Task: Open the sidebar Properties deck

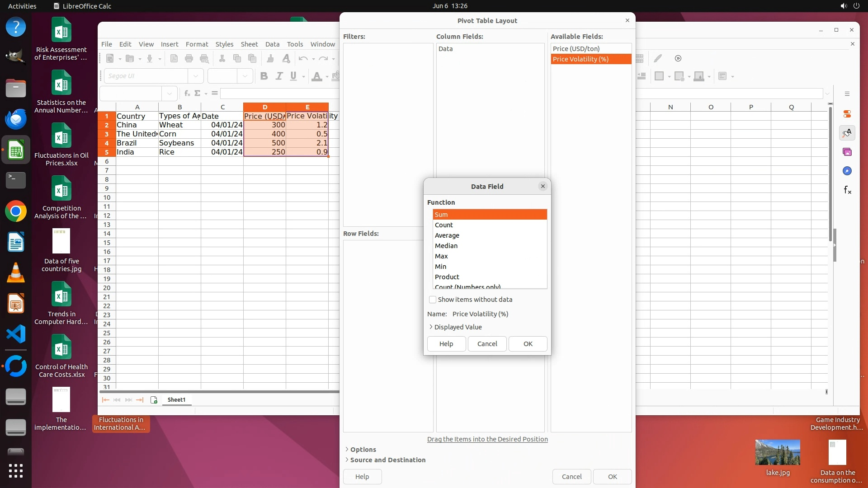Action: pos(847,114)
